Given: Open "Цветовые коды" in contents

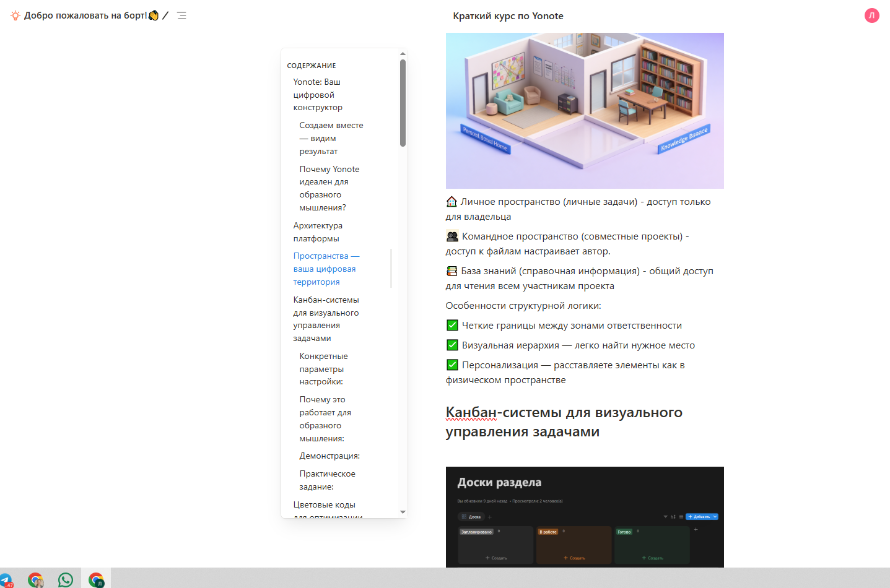Looking at the screenshot, I should click(328, 509).
